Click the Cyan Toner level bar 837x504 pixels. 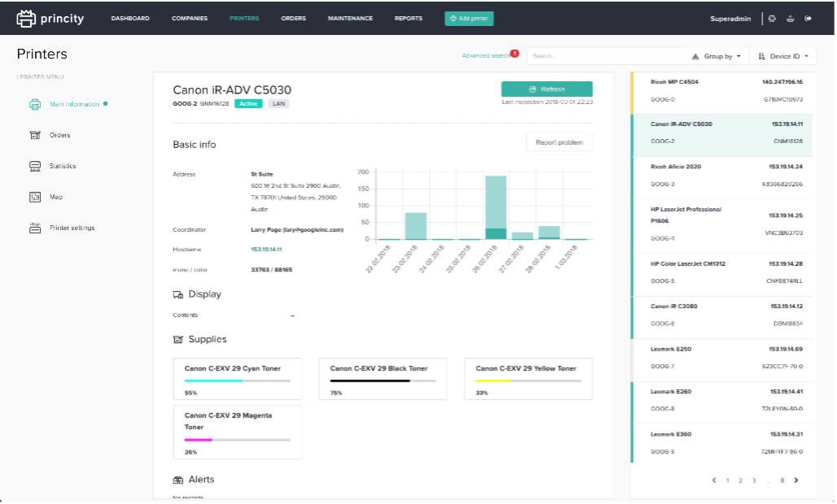click(237, 380)
